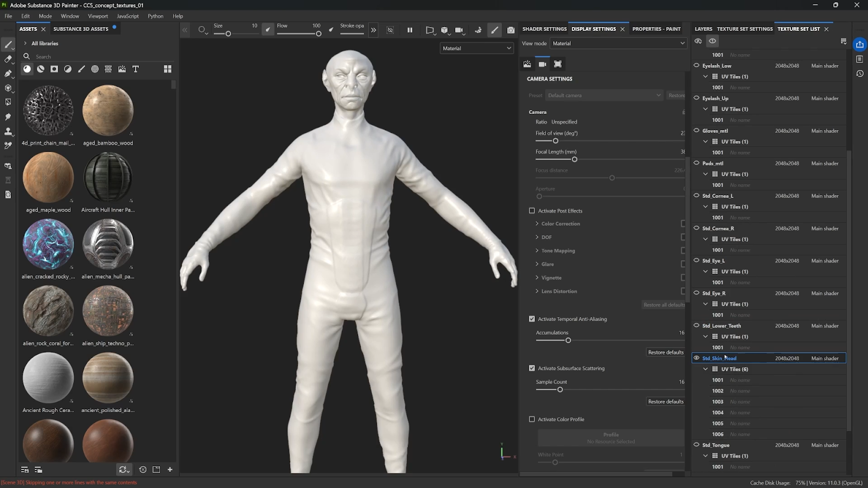868x488 pixels.
Task: Pause rendering with the pause icon
Action: click(410, 30)
